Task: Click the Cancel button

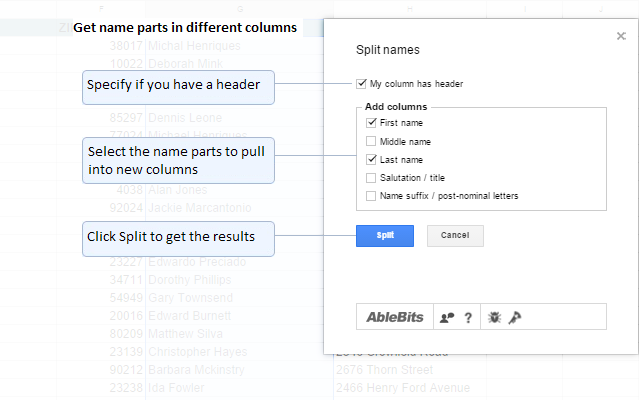Action: [x=455, y=236]
